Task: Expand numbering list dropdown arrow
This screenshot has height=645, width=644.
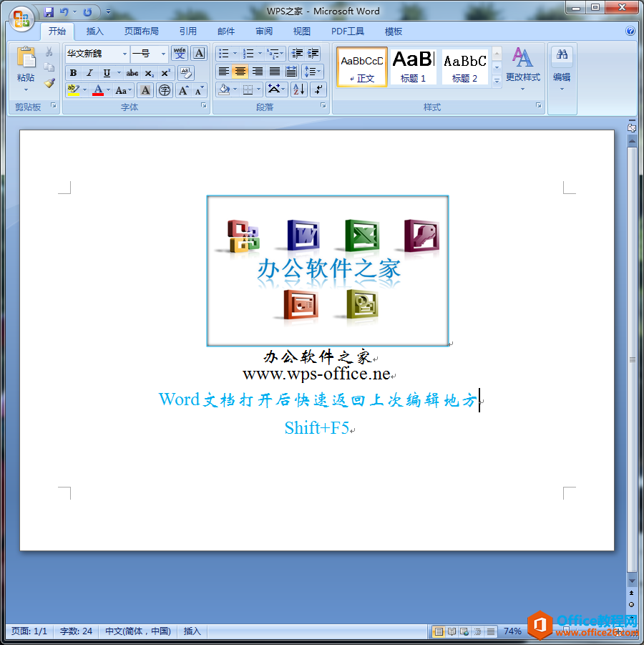Action: pyautogui.click(x=260, y=54)
